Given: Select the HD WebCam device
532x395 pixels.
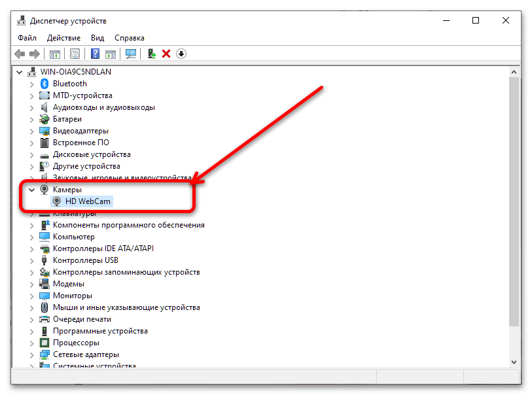Looking at the screenshot, I should 88,201.
